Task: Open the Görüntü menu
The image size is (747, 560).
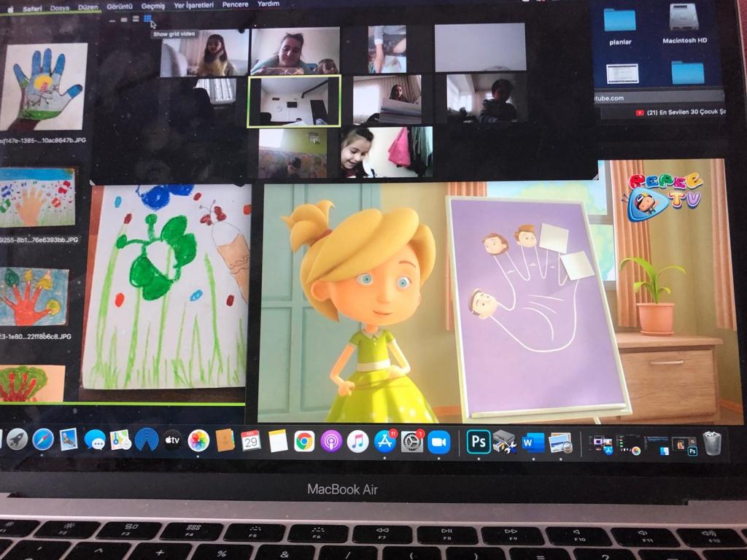Action: point(119,6)
